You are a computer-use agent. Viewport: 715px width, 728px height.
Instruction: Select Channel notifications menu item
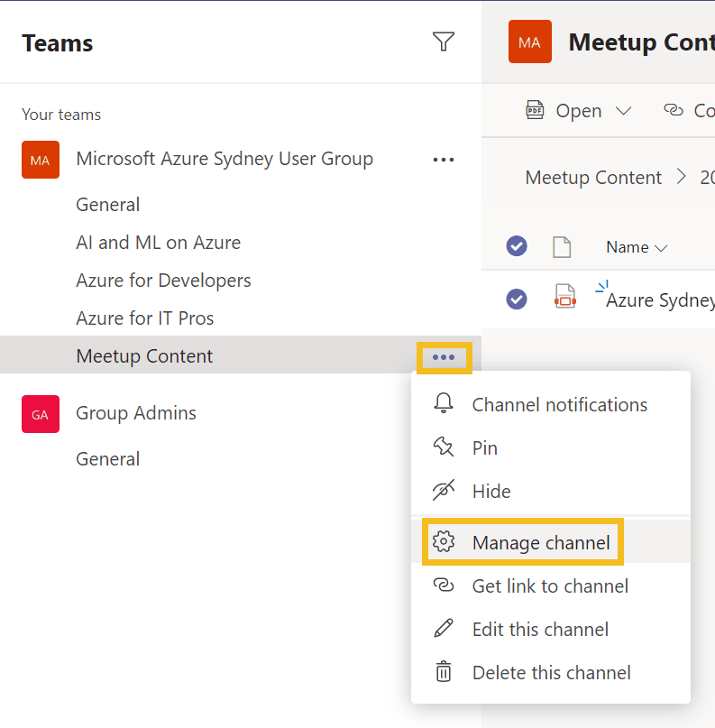551,404
